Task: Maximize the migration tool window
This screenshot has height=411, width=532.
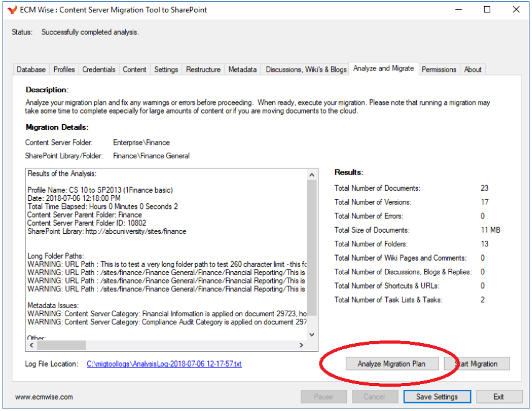Action: coord(487,10)
